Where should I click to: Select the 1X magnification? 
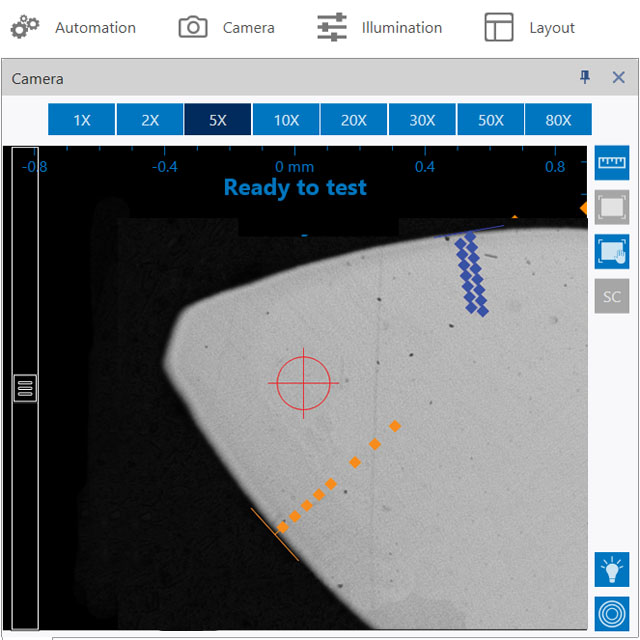tap(82, 120)
